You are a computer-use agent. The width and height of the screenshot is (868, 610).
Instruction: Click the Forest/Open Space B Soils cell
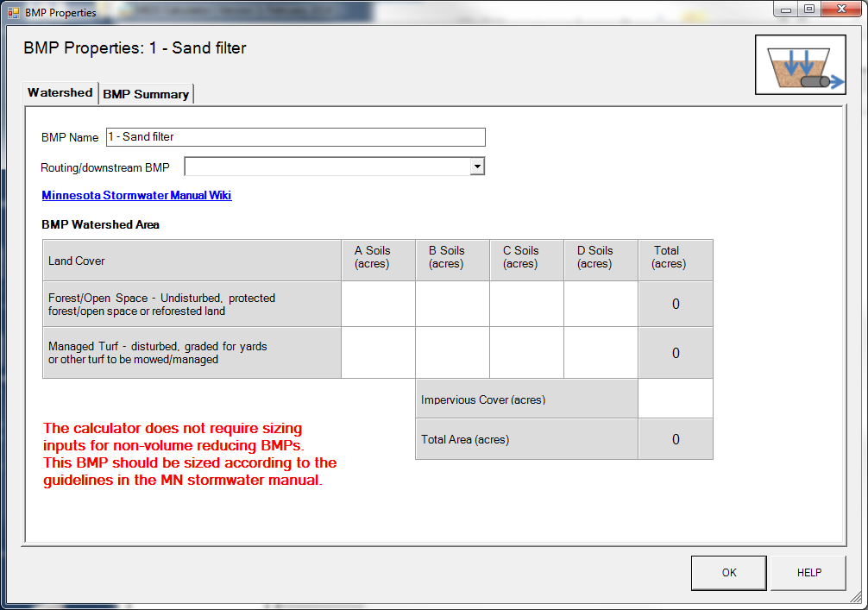coord(452,304)
